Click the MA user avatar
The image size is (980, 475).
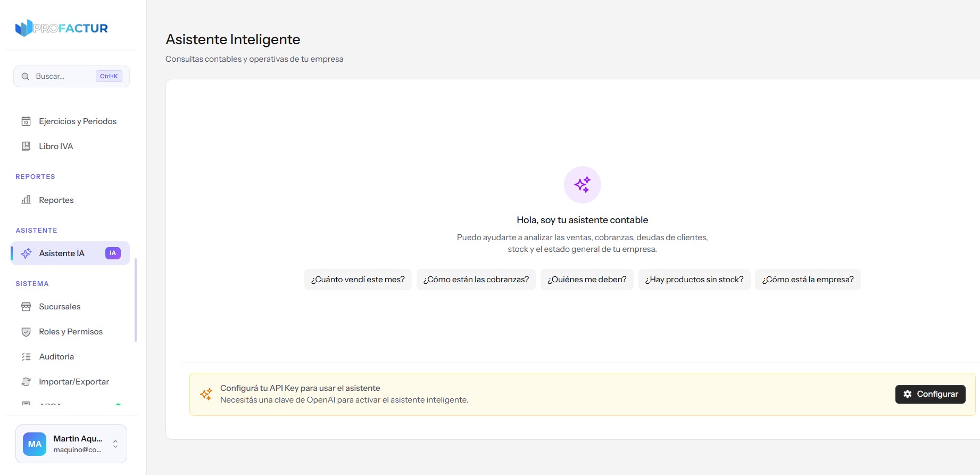(35, 444)
